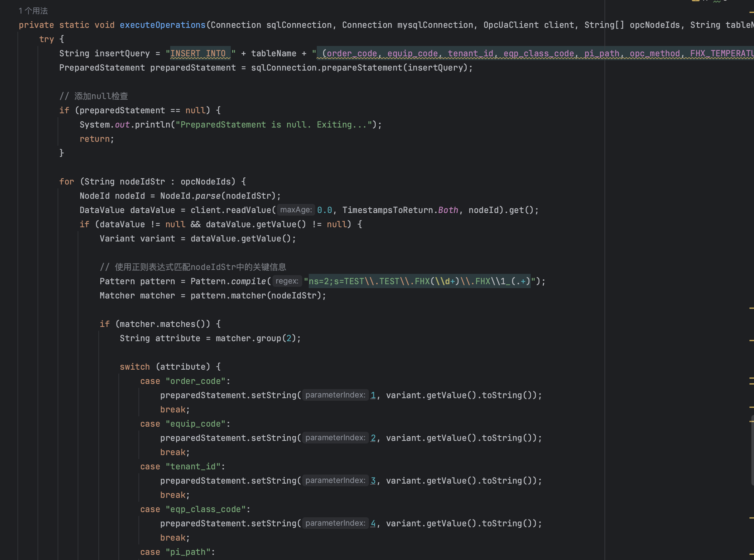Viewport: 754px width, 560px height.
Task: Click the switch keyword
Action: point(135,367)
